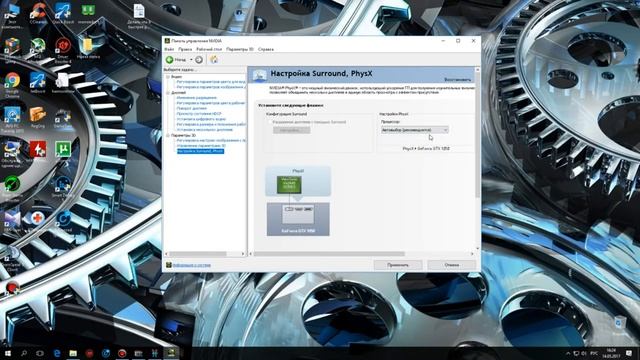Image resolution: width=640 pixels, height=360 pixels.
Task: Collapse the Параметры 3D tree category
Action: pyautogui.click(x=168, y=135)
